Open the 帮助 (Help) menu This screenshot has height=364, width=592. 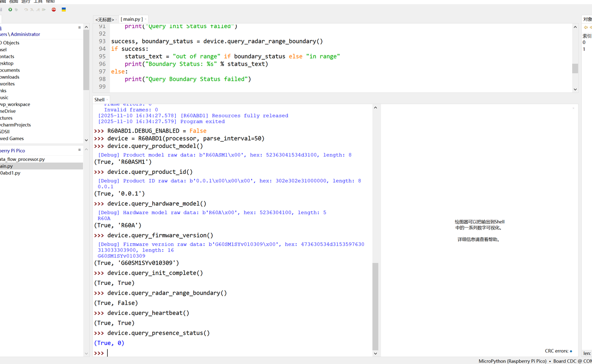50,1
